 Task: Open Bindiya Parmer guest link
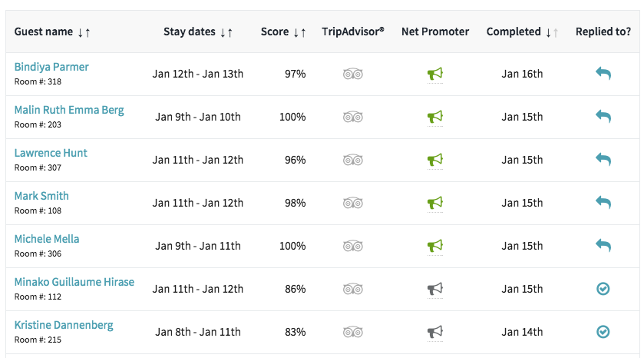[51, 67]
